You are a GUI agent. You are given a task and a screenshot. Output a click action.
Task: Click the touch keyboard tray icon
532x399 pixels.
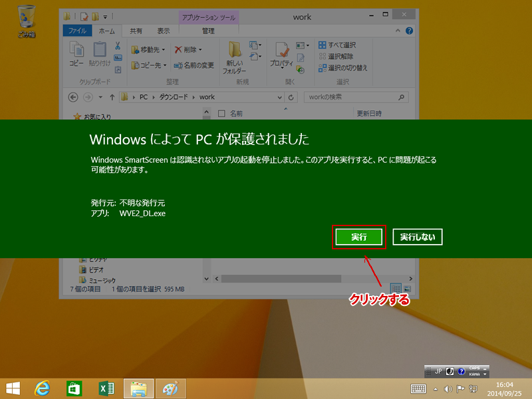[418, 389]
